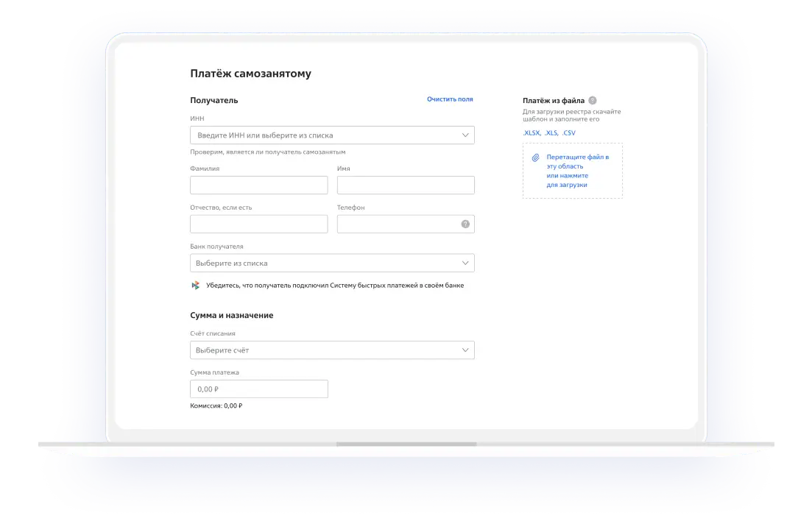
Task: Click the Система быстрых платежей logo icon
Action: [x=195, y=286]
